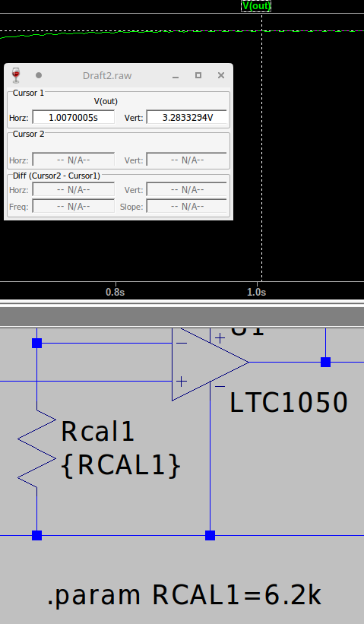Image resolution: width=364 pixels, height=624 pixels.
Task: Click the divider between waveform and schematic panes
Action: (x=182, y=303)
